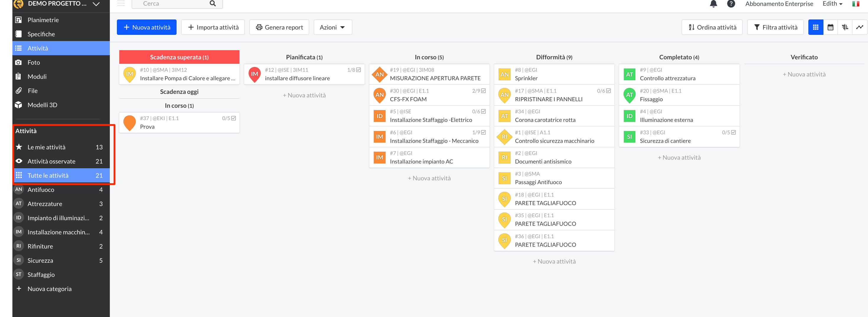Click the blue Nuova attività button
Image resolution: width=868 pixels, height=317 pixels.
click(x=146, y=27)
